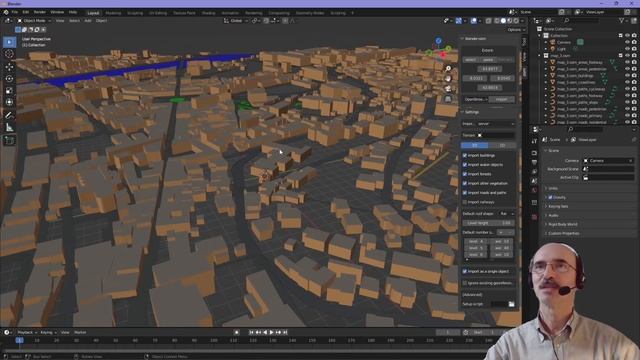The width and height of the screenshot is (640, 360).
Task: Click the Camera object icon in outliner
Action: 553,42
